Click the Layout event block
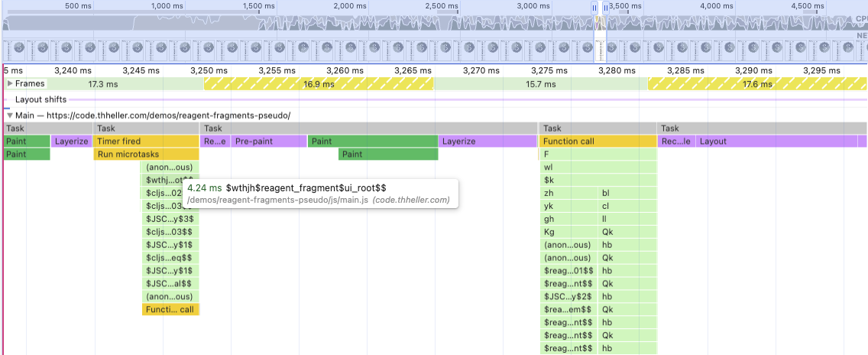This screenshot has height=355, width=868. [781, 142]
